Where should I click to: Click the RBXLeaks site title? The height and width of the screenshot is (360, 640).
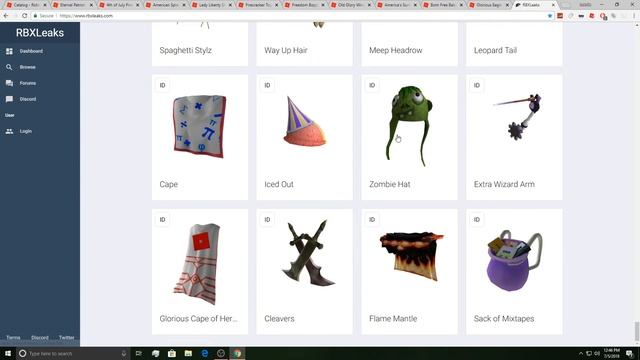coord(40,33)
